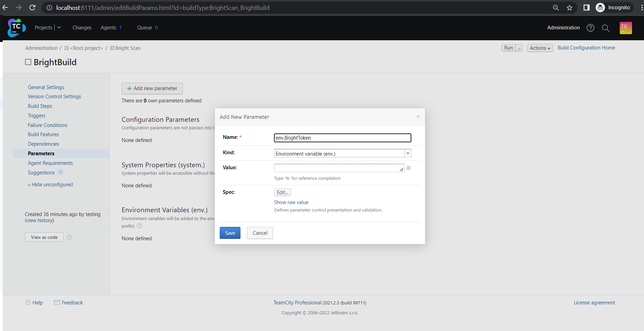Click the Value text area
Image resolution: width=644 pixels, height=331 pixels.
click(x=339, y=168)
